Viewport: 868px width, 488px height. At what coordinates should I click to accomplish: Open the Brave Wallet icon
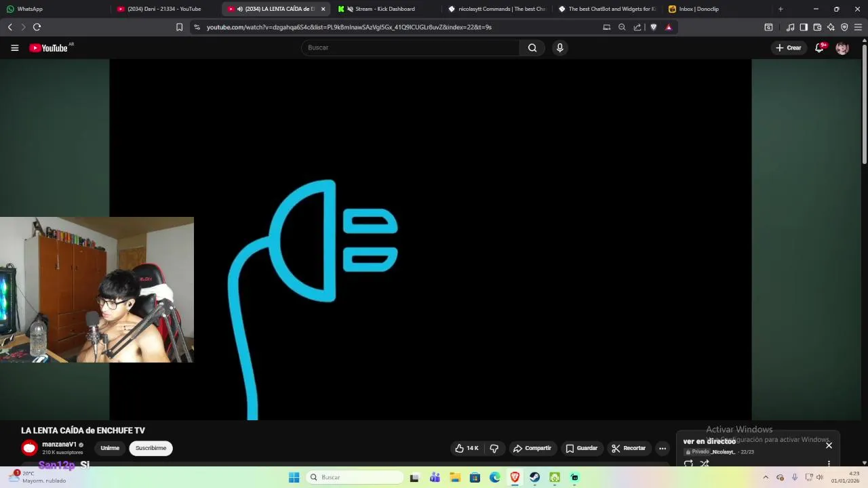click(817, 27)
